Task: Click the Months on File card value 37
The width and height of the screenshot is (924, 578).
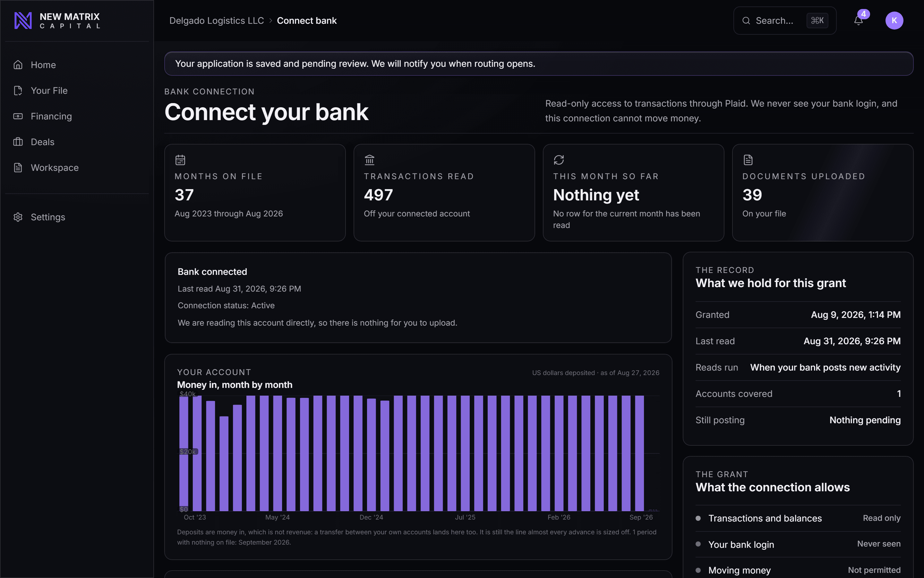Action: (x=184, y=195)
